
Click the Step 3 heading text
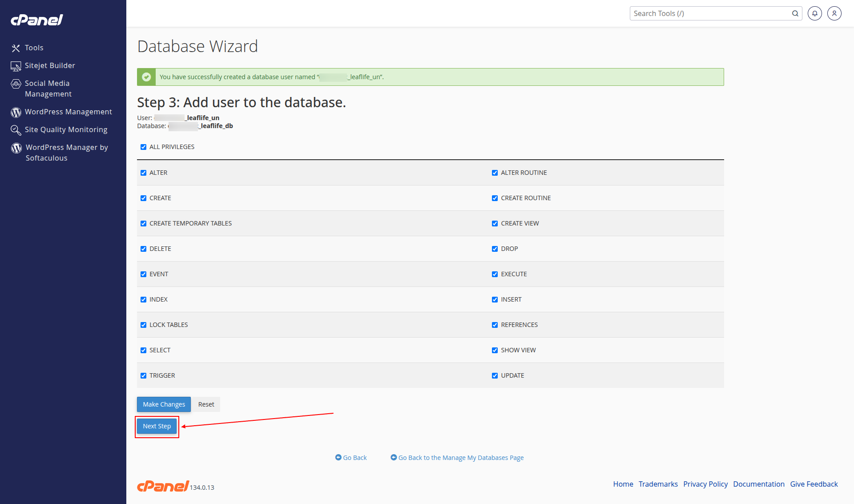click(242, 102)
